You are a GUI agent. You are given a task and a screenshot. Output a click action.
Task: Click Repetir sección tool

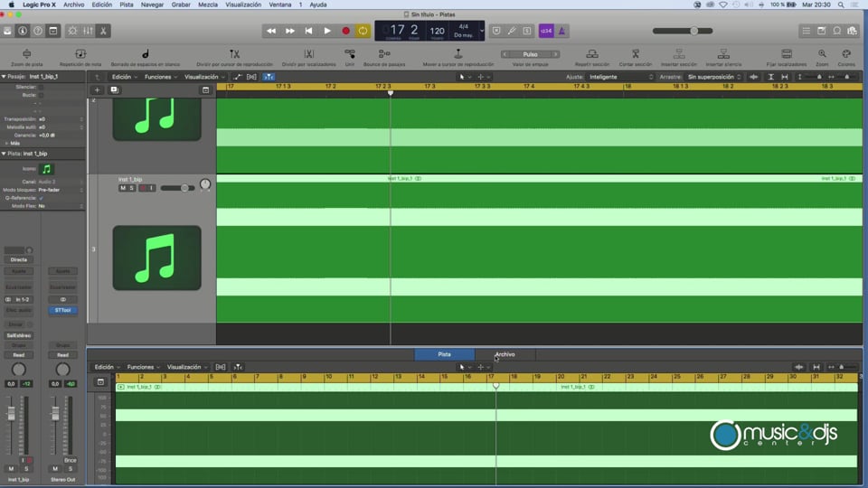click(591, 57)
